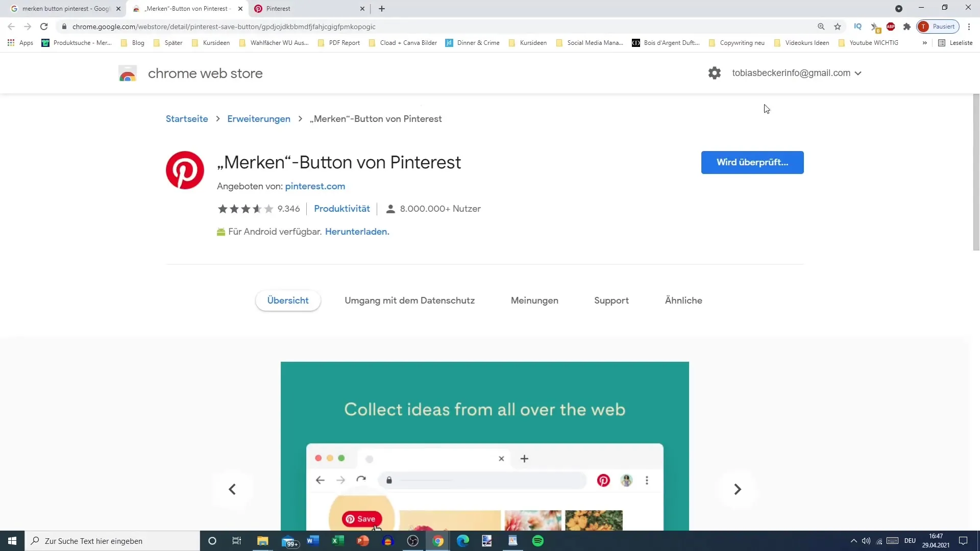Open the Extensions puzzle piece menu

(907, 27)
